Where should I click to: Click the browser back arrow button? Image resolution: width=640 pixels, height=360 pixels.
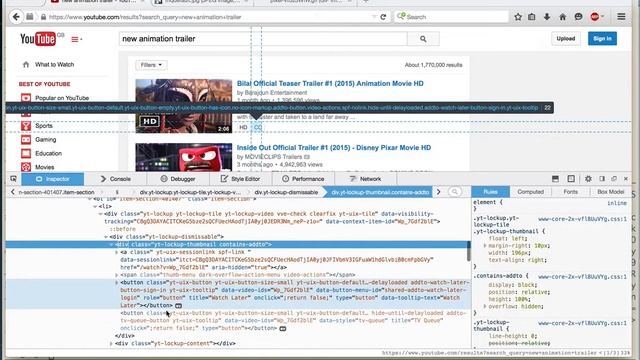(16, 17)
